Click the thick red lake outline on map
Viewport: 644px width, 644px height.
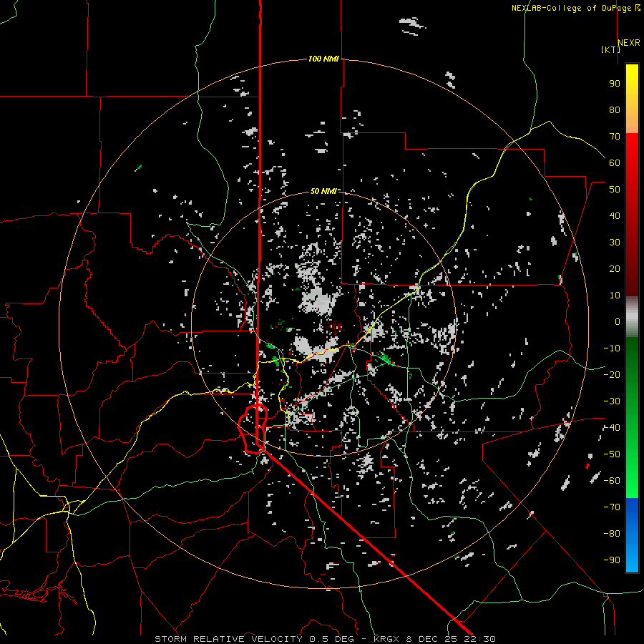pyautogui.click(x=253, y=429)
